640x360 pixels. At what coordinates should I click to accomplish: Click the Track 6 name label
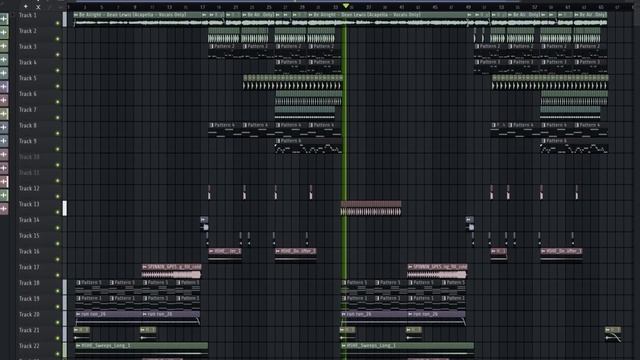click(28, 94)
